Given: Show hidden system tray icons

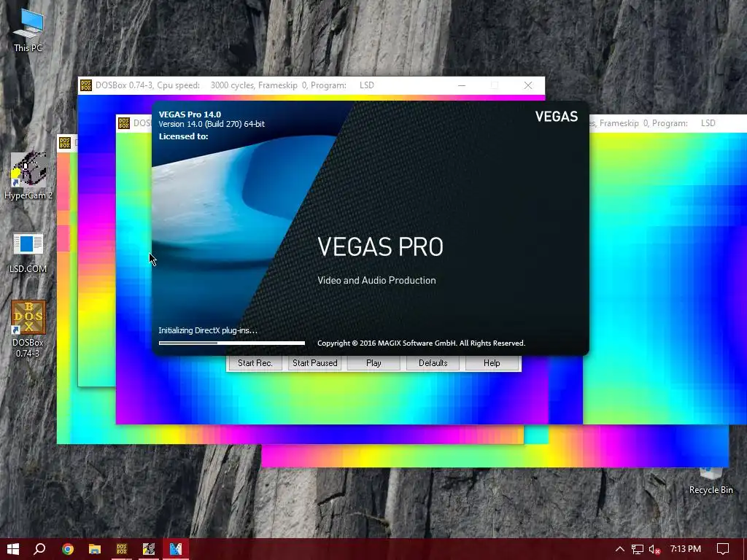Looking at the screenshot, I should point(620,549).
